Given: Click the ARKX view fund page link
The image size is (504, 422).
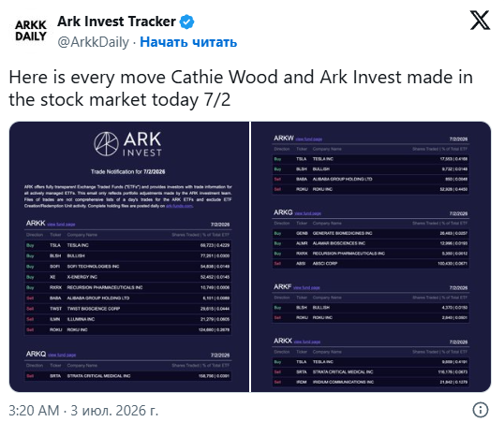Looking at the screenshot, I should coord(307,342).
